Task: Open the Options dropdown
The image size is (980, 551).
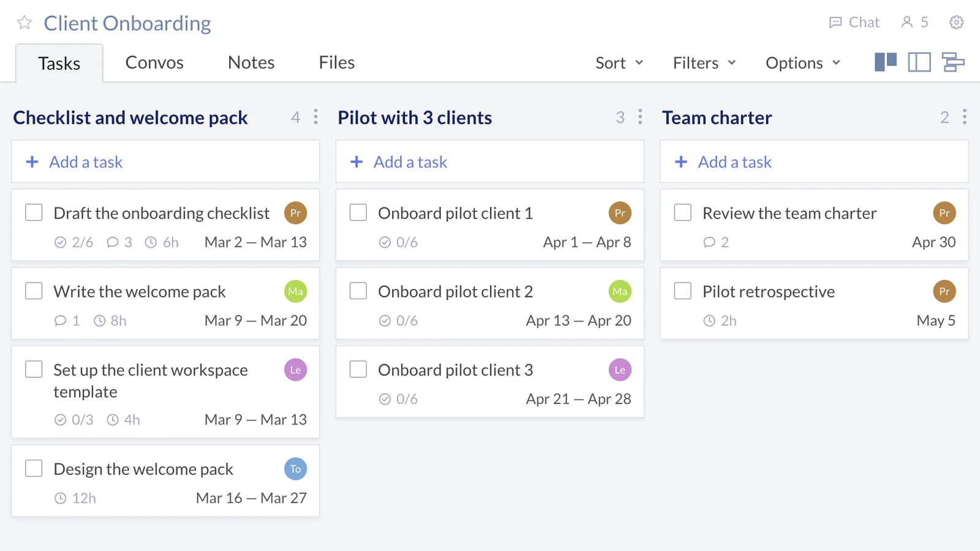Action: coord(803,63)
